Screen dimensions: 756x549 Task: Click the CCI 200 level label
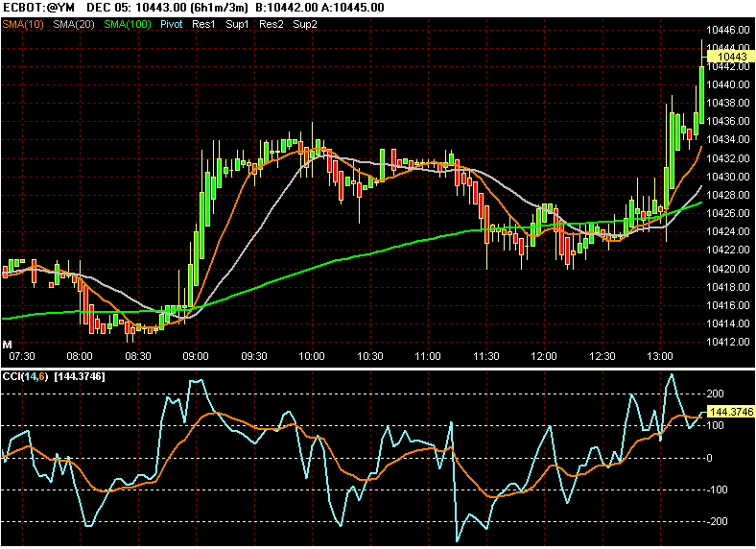tap(715, 394)
